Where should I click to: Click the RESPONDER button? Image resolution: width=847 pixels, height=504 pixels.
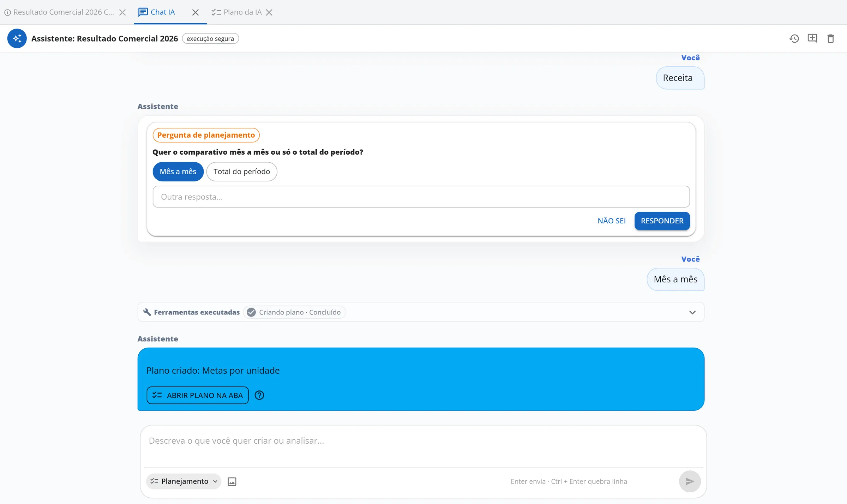point(662,221)
